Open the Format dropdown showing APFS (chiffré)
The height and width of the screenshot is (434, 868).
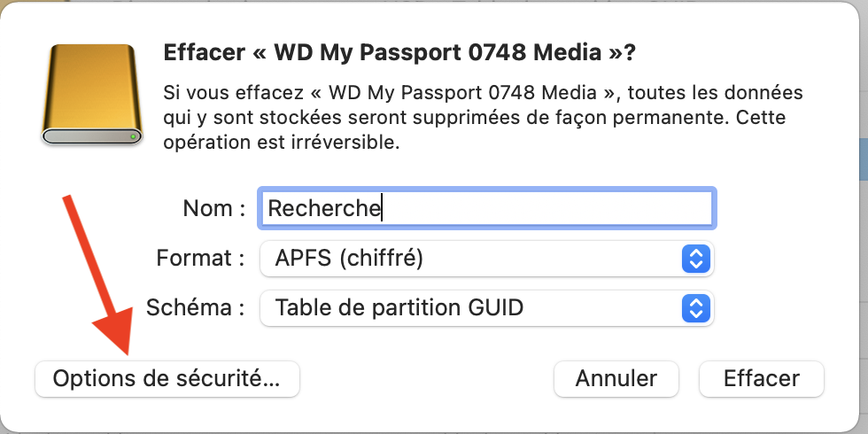(x=486, y=259)
